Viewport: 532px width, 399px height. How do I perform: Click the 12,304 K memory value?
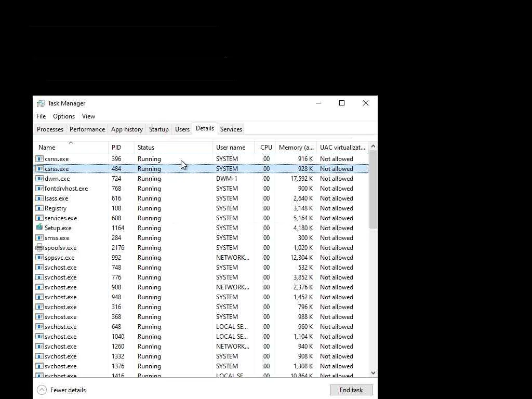[302, 258]
